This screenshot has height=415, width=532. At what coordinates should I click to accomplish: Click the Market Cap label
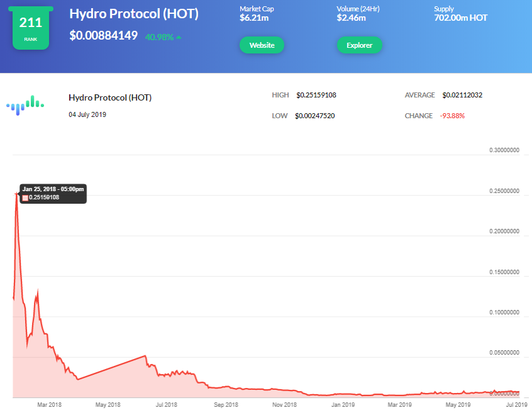tap(257, 9)
